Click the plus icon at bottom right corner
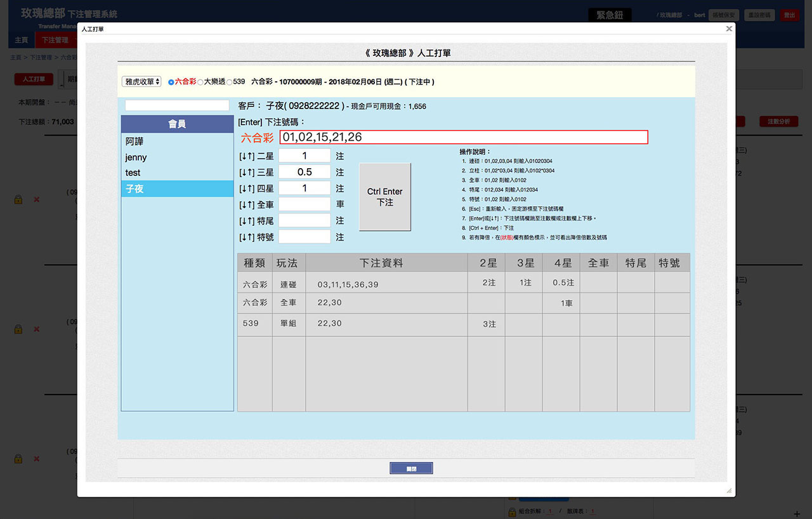The height and width of the screenshot is (519, 812). tap(797, 513)
